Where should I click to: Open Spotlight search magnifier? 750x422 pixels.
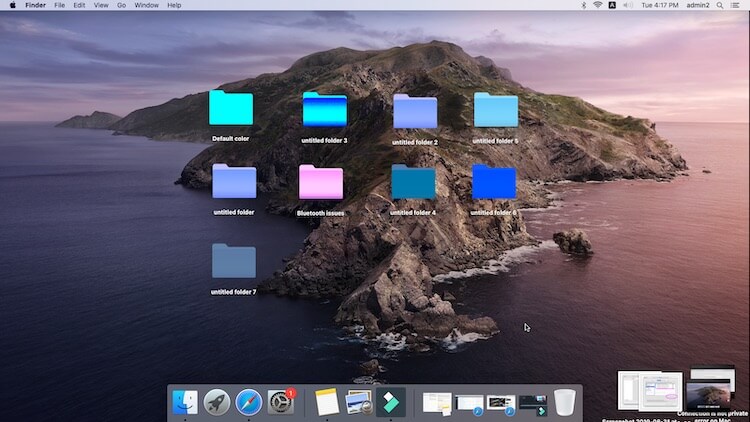pos(720,5)
